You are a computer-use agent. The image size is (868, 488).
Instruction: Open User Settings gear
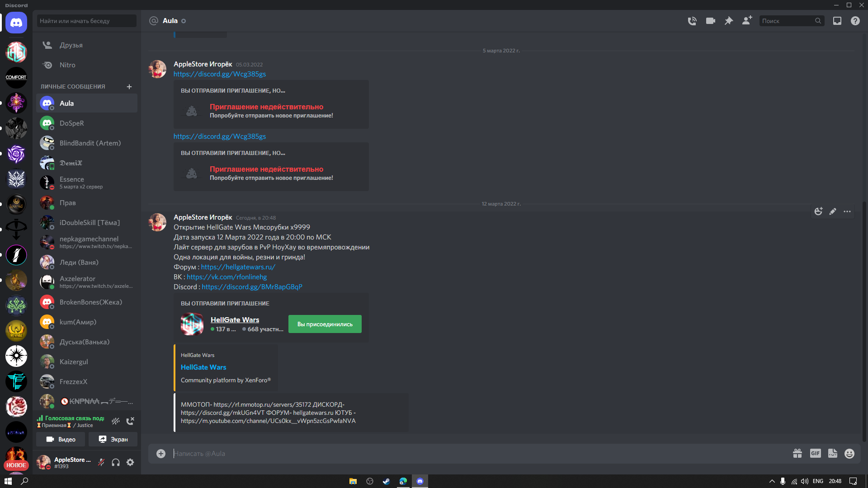(130, 462)
